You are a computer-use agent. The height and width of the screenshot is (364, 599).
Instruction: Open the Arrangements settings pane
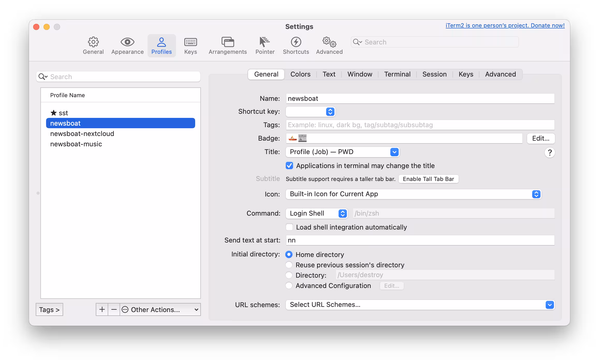228,45
